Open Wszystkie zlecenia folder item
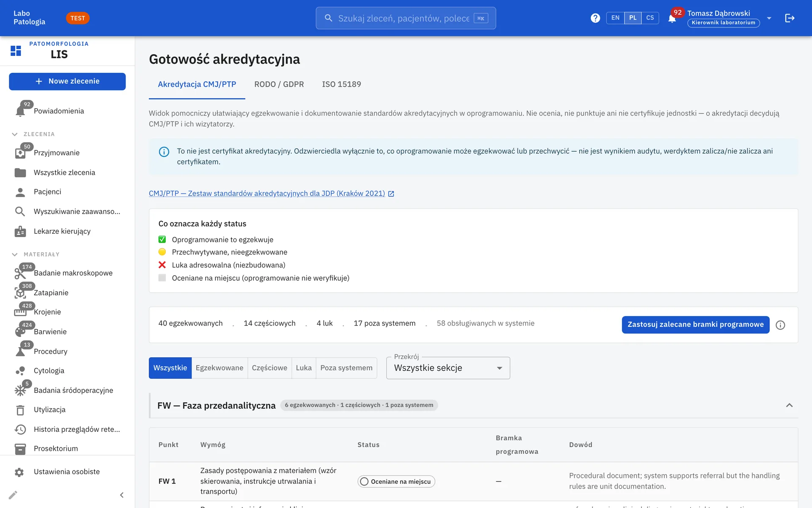Screen dimensions: 812x508 (x=68, y=172)
